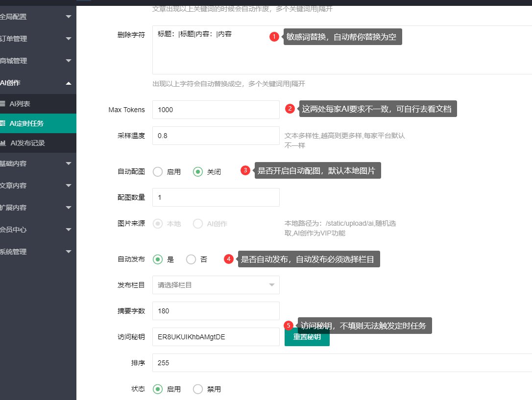The width and height of the screenshot is (532, 400).
Task: Click the AI创作 sidebar heading text
Action: point(10,83)
